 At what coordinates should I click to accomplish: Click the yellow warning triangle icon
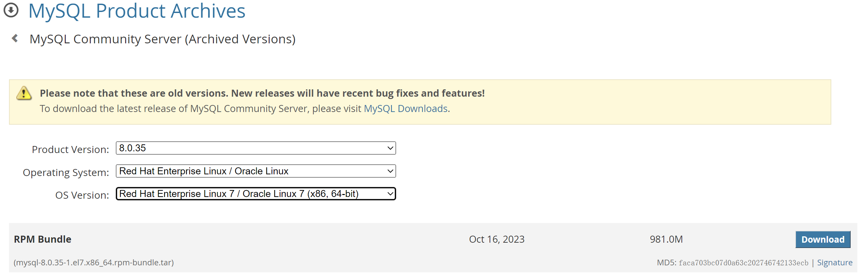pos(24,93)
